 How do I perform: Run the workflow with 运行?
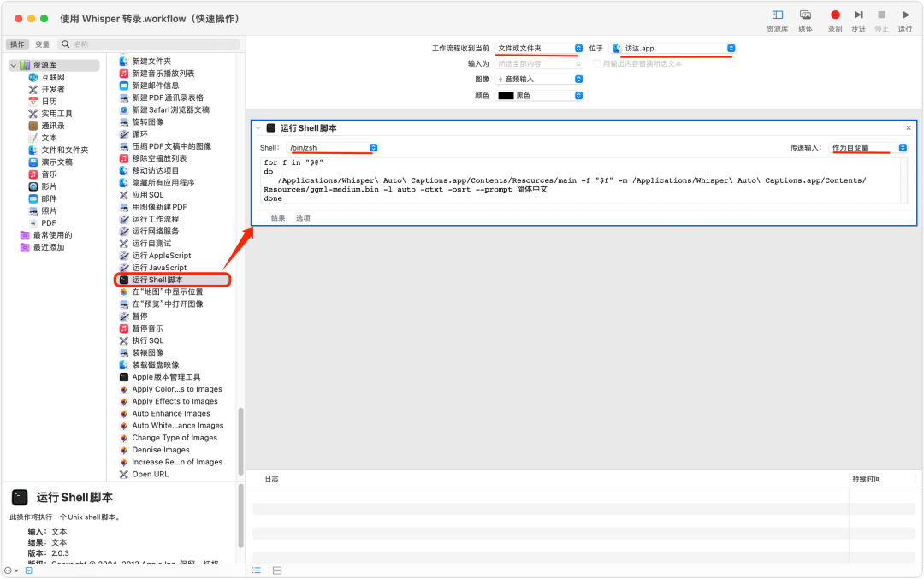click(x=905, y=20)
